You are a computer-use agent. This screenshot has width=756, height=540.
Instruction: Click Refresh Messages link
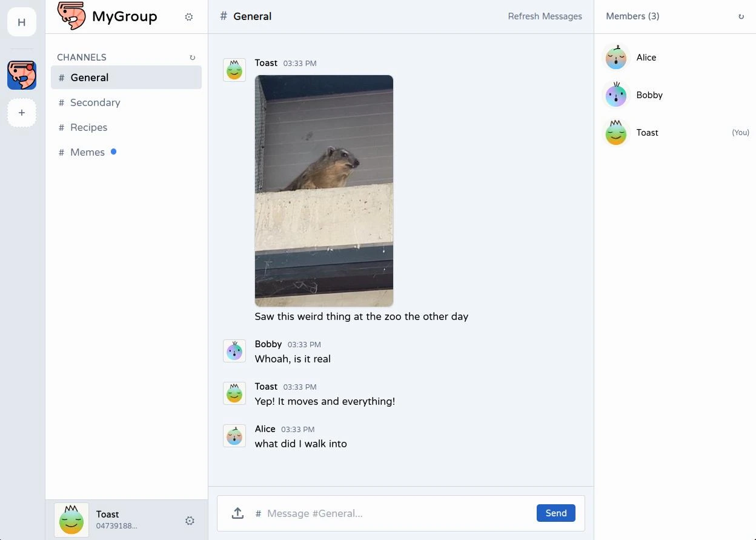coord(545,16)
